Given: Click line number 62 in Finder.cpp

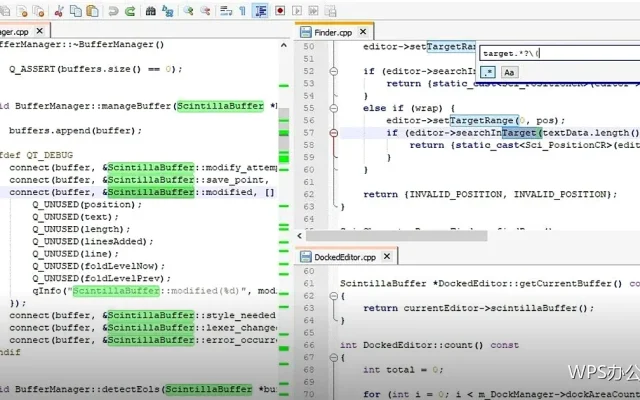Looking at the screenshot, I should pos(309,194).
